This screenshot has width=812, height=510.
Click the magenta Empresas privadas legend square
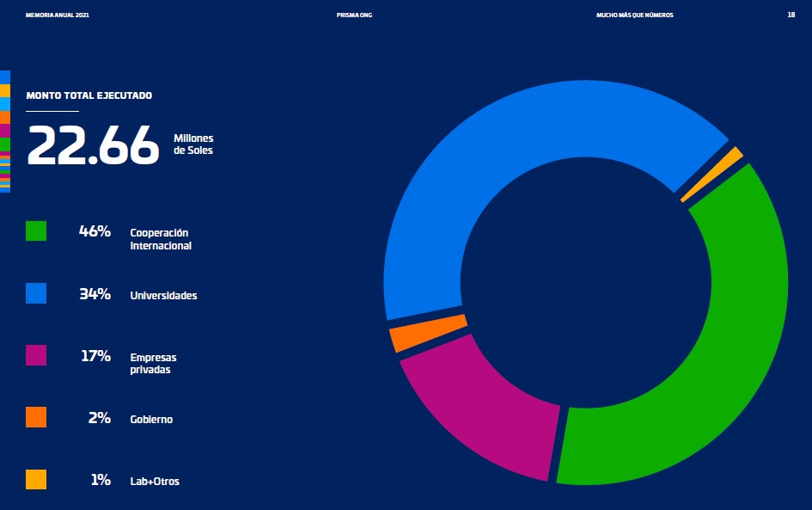pos(36,355)
